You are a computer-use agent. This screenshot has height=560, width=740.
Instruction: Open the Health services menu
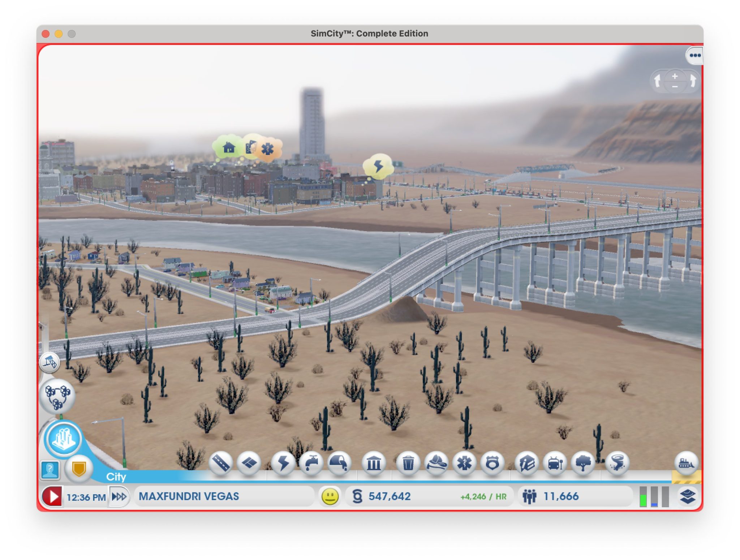click(464, 462)
